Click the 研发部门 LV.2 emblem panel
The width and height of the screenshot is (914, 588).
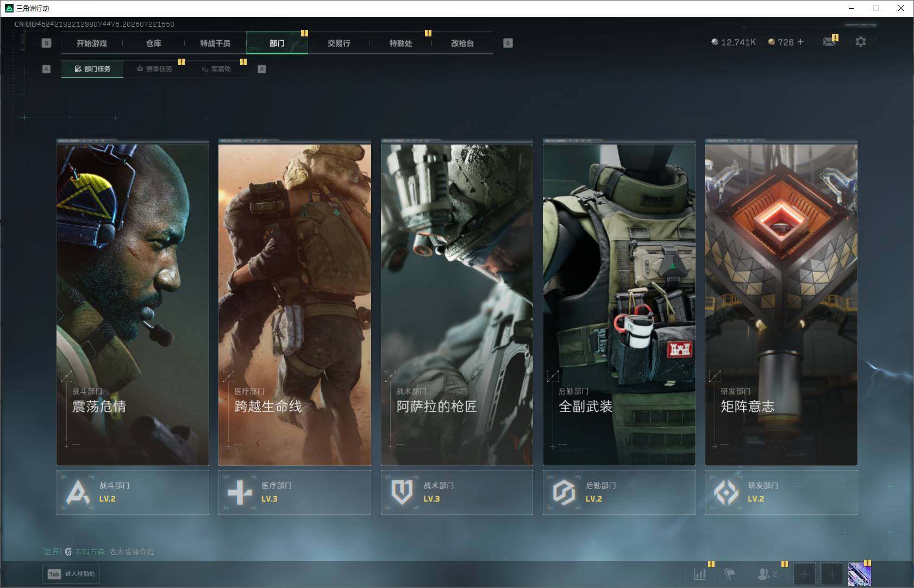781,492
